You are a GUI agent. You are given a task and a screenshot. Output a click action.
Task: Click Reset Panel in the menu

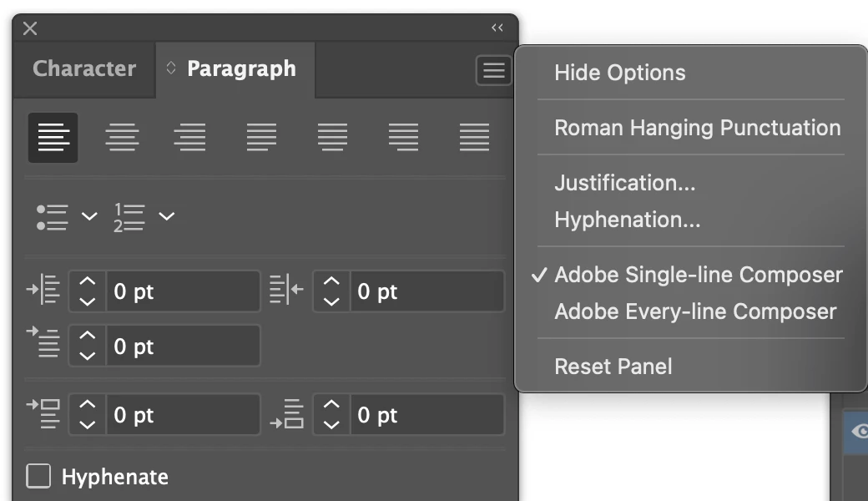pyautogui.click(x=613, y=367)
